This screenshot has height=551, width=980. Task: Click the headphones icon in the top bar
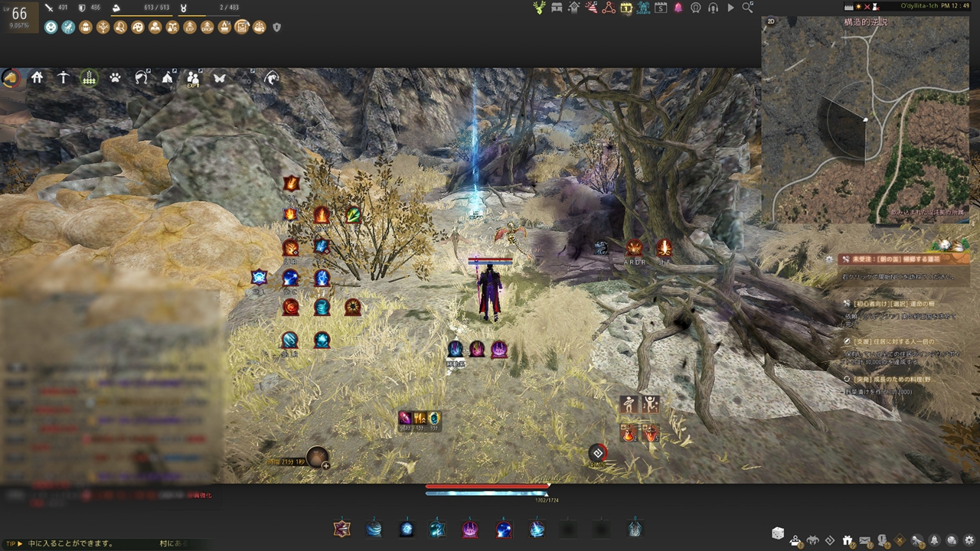click(x=713, y=8)
